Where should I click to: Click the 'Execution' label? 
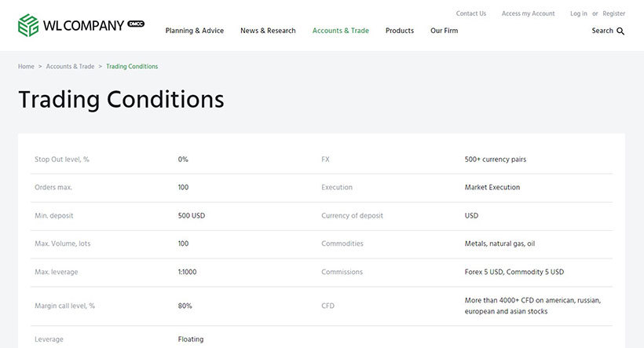pos(337,187)
